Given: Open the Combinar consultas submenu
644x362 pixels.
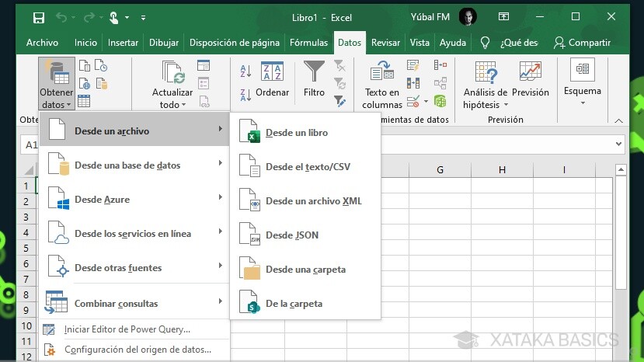Looking at the screenshot, I should pyautogui.click(x=135, y=303).
